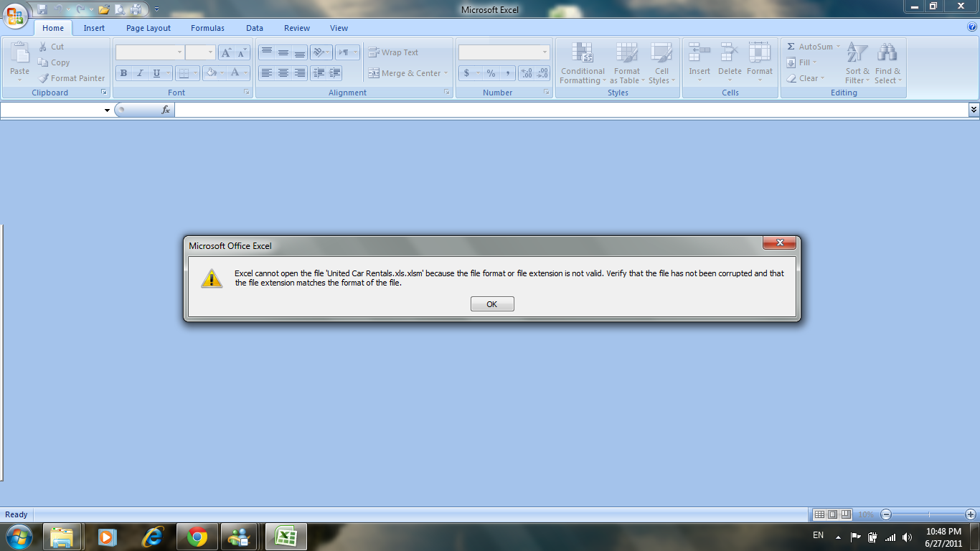Open Format as Table
This screenshot has width=980, height=551.
tap(627, 63)
